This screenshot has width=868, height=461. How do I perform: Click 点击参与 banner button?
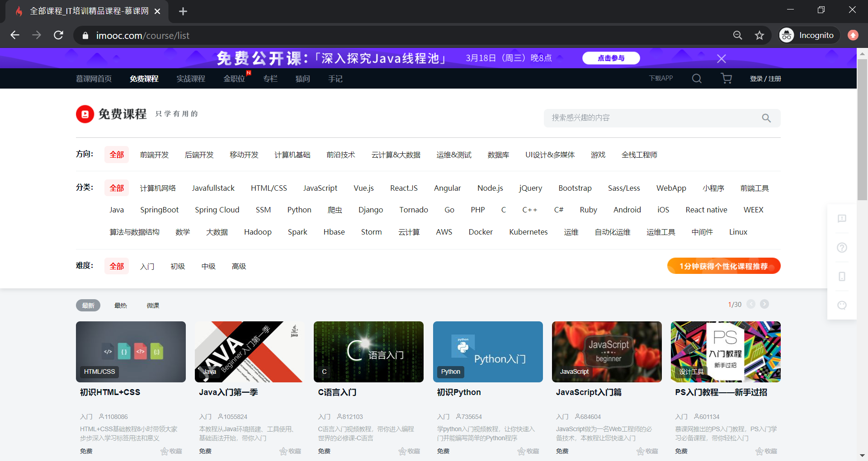click(x=611, y=58)
